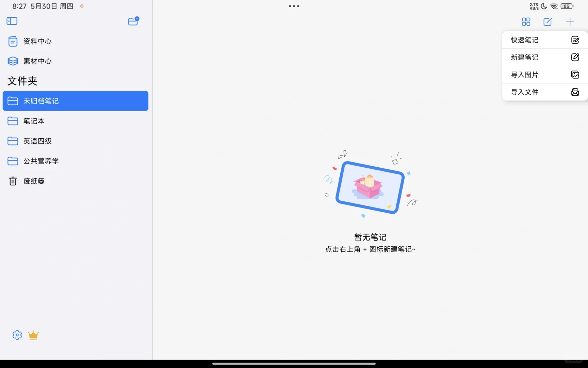Open the 废纸篓 trash folder
Image resolution: width=588 pixels, height=368 pixels.
[x=34, y=181]
